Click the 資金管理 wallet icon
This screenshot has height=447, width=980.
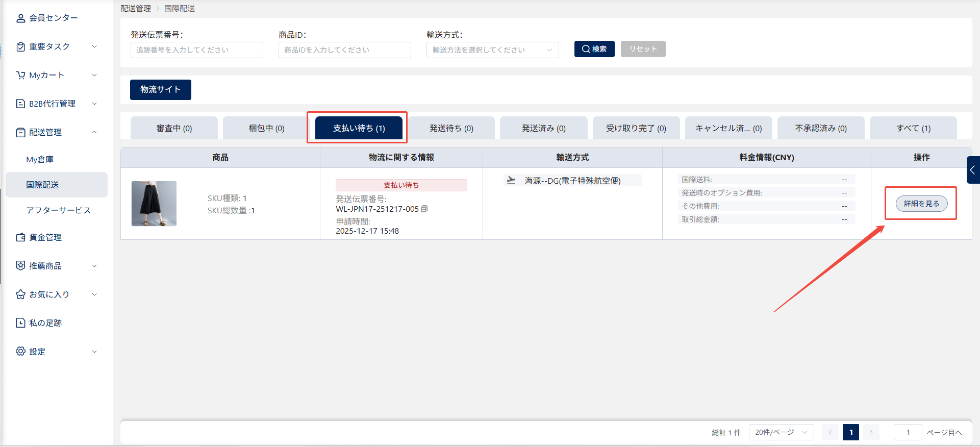click(20, 237)
